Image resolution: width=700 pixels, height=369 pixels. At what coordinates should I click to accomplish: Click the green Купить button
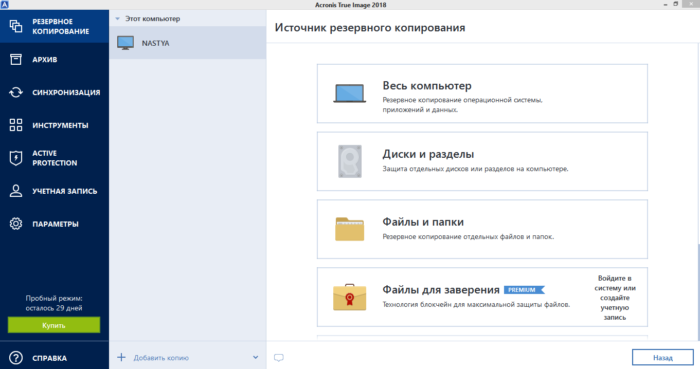click(54, 325)
